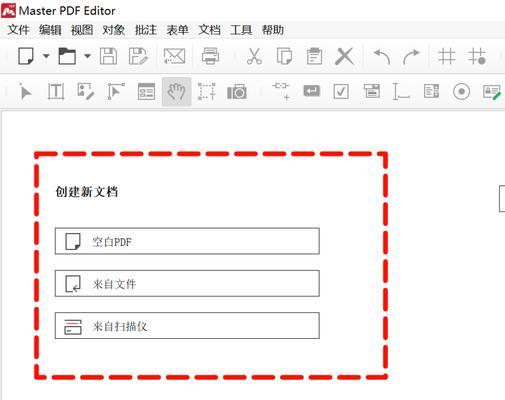The image size is (505, 400).
Task: Click the 空白PDF button
Action: [187, 241]
